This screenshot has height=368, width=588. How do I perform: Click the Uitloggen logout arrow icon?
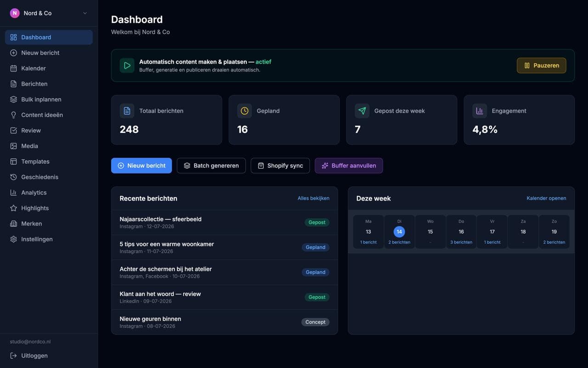(13, 356)
